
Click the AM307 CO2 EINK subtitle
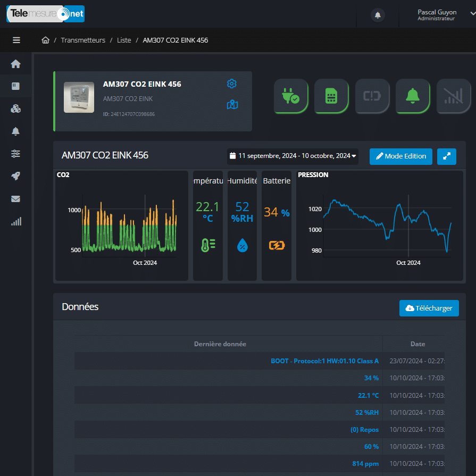point(128,99)
